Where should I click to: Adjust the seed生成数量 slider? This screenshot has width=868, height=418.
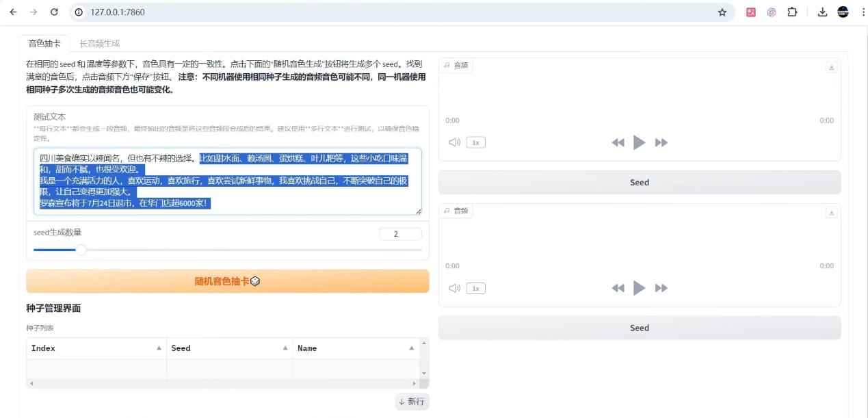(81, 251)
